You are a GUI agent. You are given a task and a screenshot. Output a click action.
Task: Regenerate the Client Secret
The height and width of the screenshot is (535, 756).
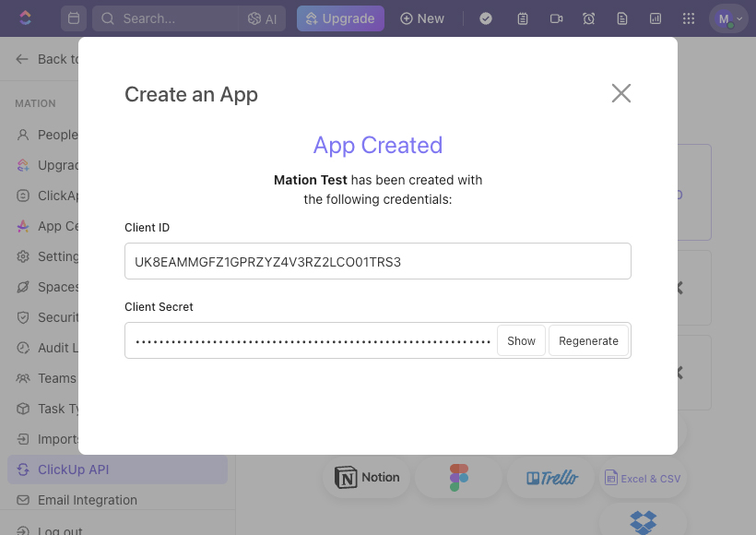(x=588, y=340)
